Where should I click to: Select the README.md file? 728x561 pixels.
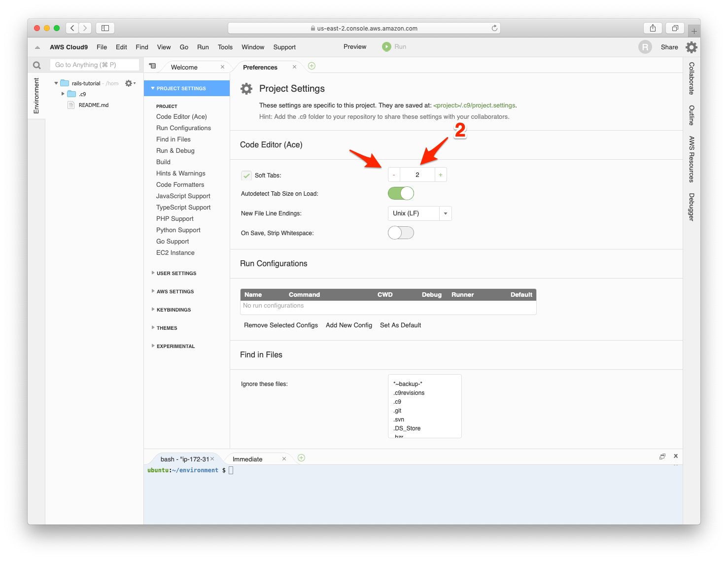[x=94, y=105]
